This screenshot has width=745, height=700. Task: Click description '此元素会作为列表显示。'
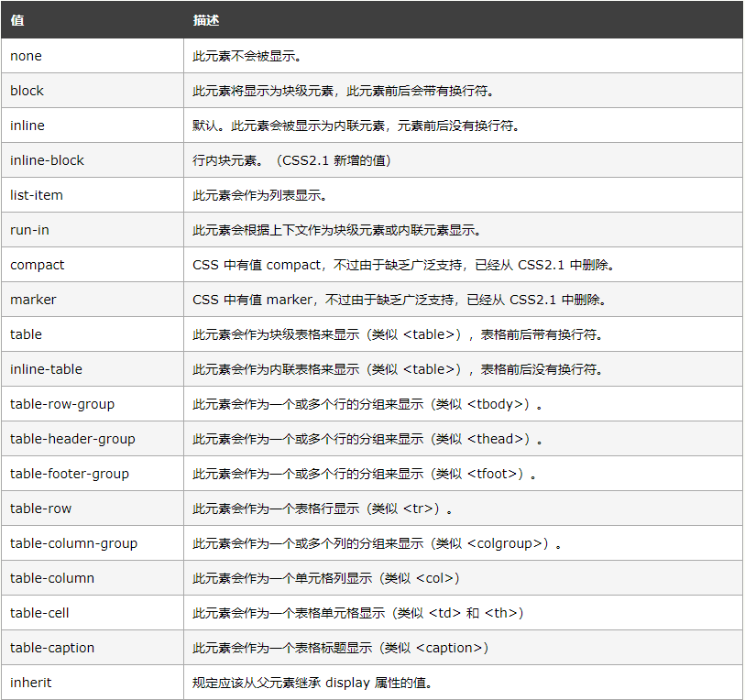coord(260,195)
